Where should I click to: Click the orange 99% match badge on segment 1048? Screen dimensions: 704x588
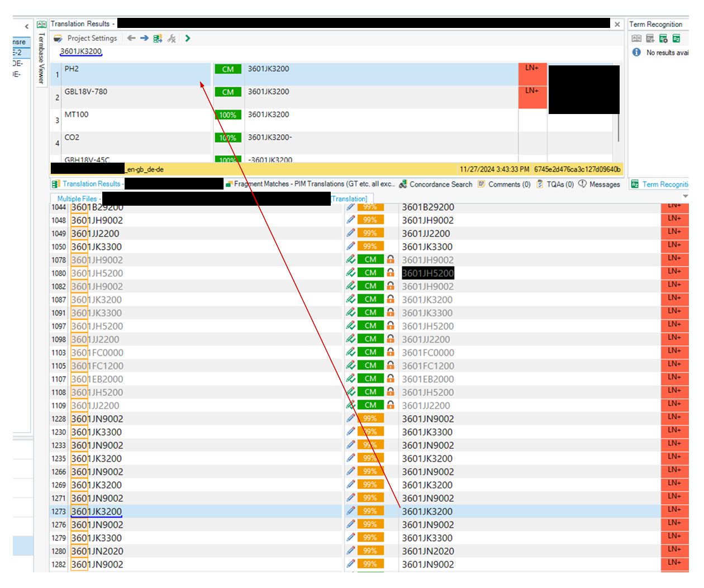(370, 220)
